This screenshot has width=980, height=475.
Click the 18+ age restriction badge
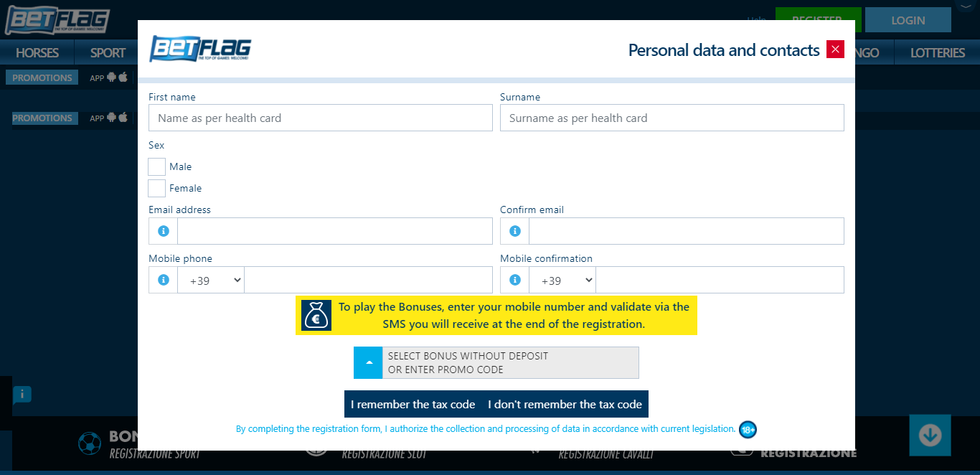(748, 430)
